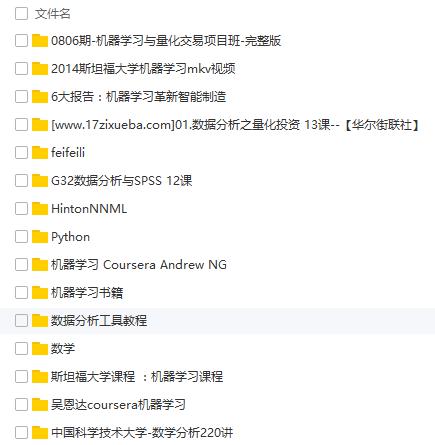Check the box for Python folder
The image size is (435, 445).
coord(21,237)
